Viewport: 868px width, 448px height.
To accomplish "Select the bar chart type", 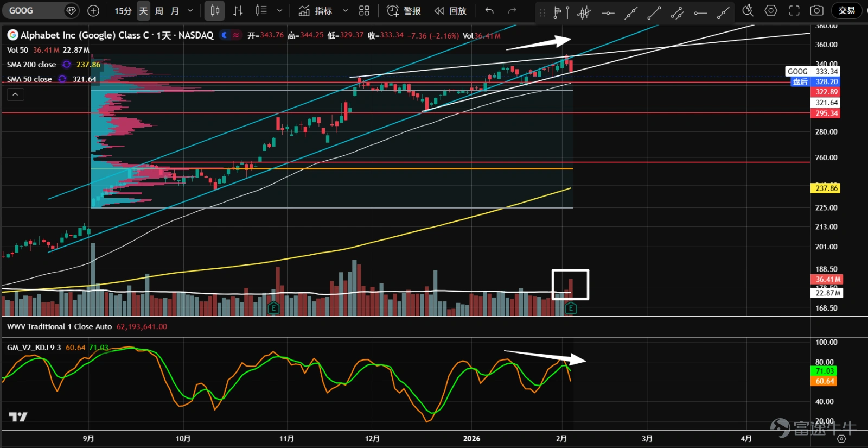I will (x=238, y=10).
